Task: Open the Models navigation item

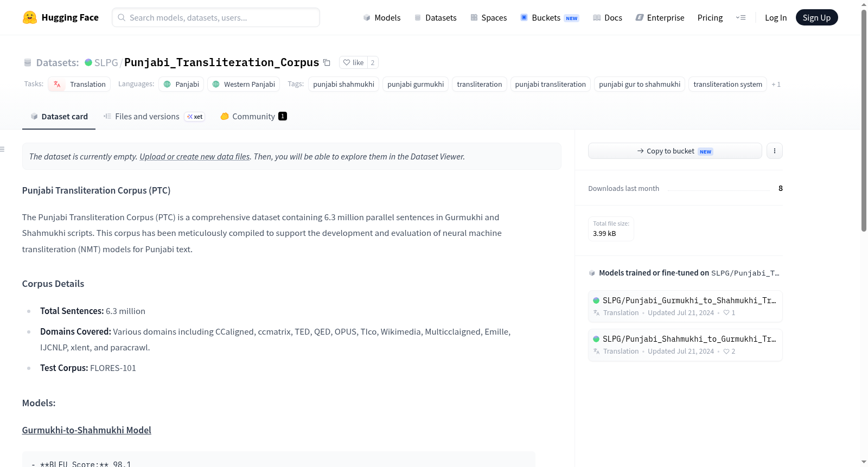Action: click(x=382, y=17)
